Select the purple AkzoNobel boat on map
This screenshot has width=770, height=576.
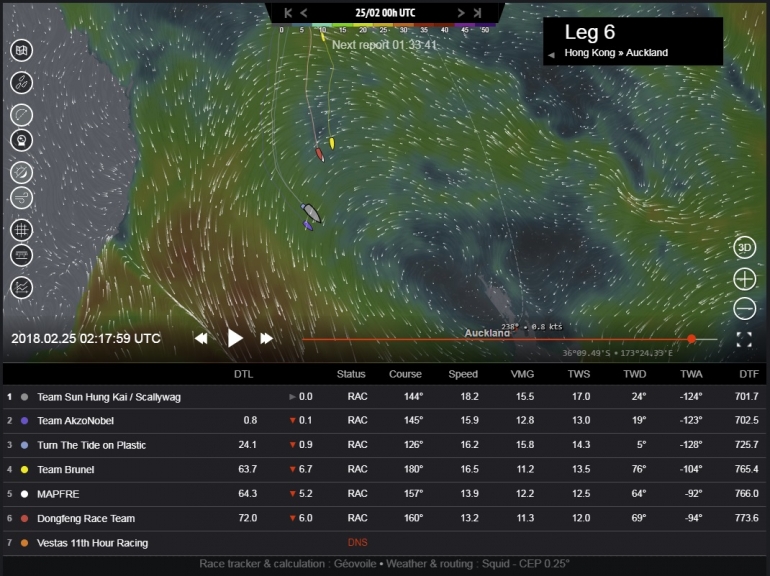click(308, 225)
